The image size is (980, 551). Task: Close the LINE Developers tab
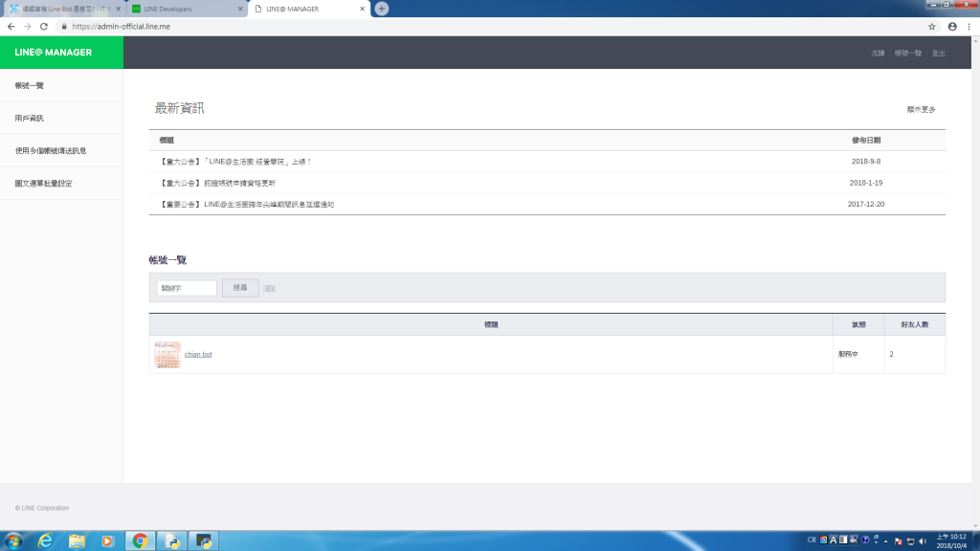pos(240,9)
